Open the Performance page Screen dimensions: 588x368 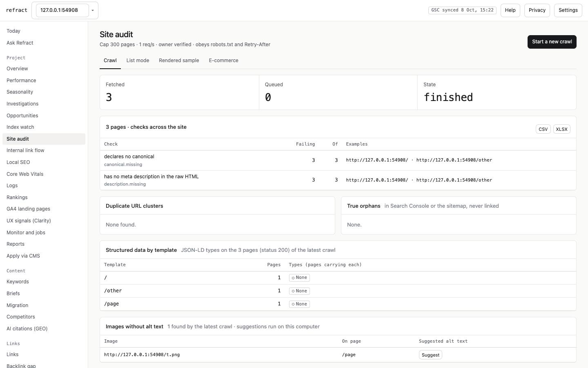pos(44,81)
